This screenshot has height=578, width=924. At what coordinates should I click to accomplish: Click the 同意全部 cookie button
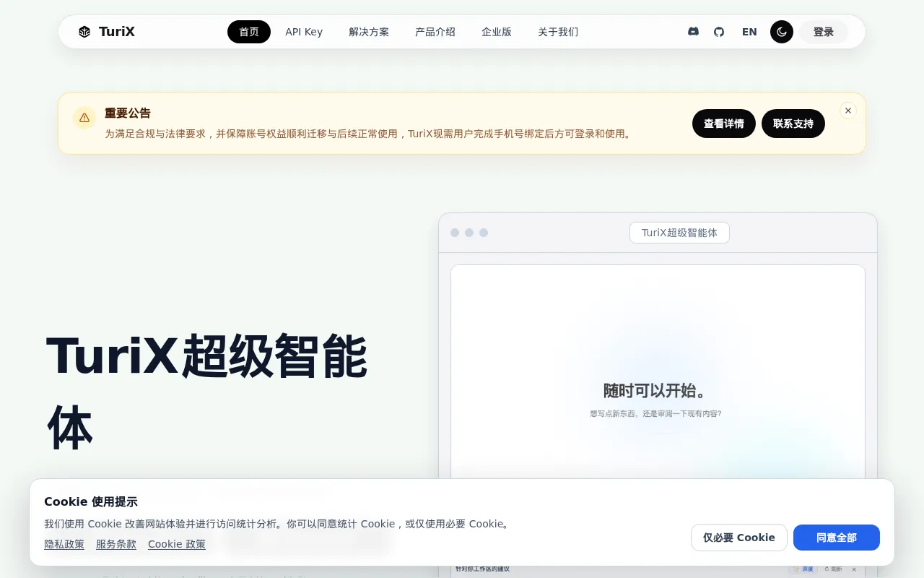[x=837, y=538]
